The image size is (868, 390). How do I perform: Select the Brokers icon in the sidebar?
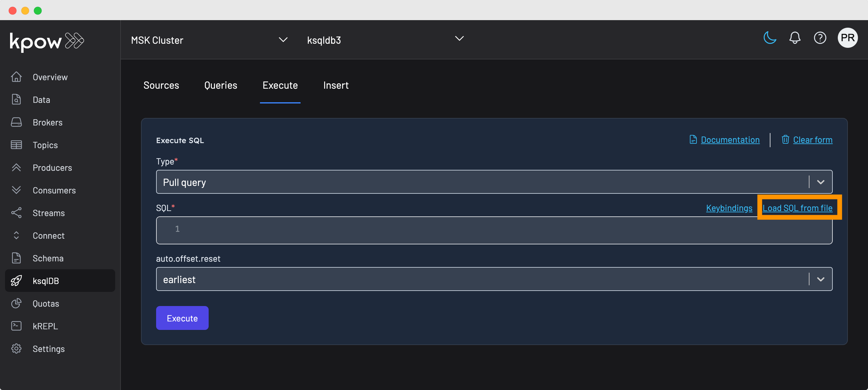(16, 122)
